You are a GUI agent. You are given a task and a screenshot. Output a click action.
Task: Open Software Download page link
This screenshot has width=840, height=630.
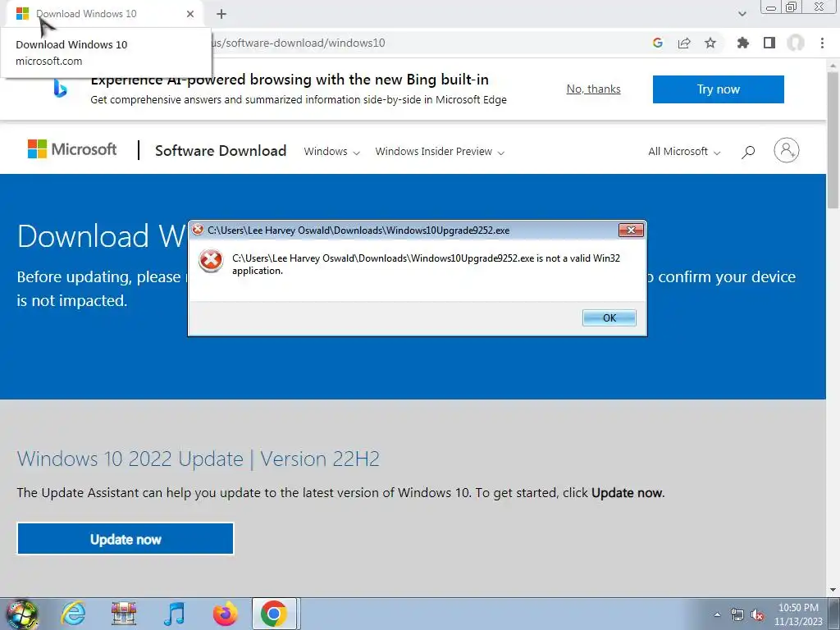point(221,151)
